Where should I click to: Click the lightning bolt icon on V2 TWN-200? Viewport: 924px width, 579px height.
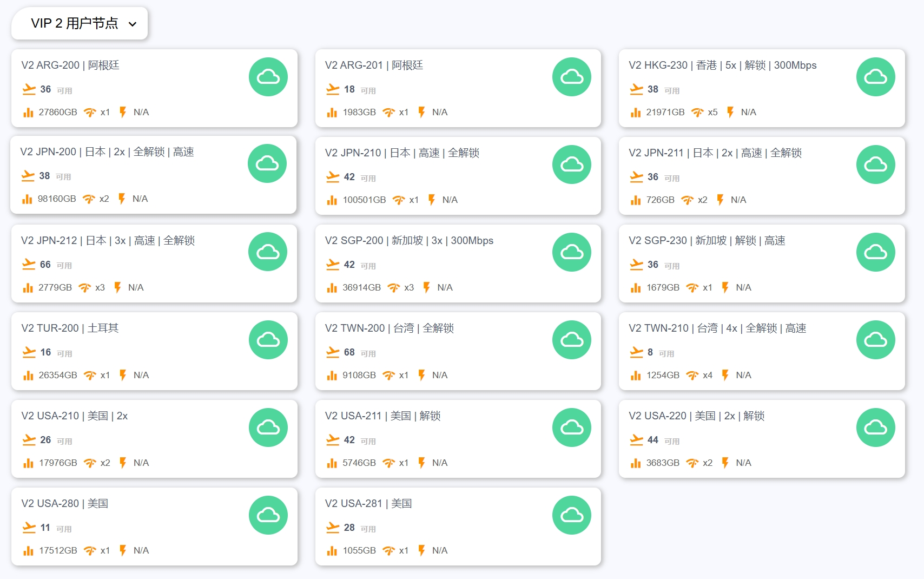421,375
